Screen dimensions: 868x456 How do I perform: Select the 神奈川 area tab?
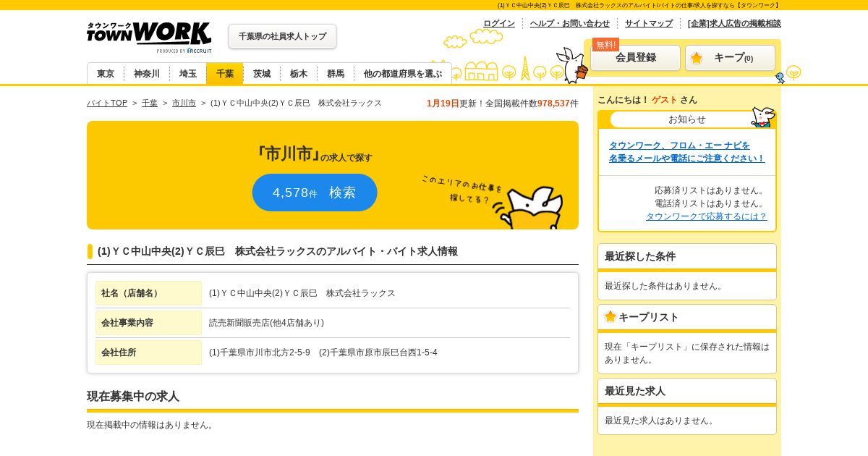tap(147, 74)
